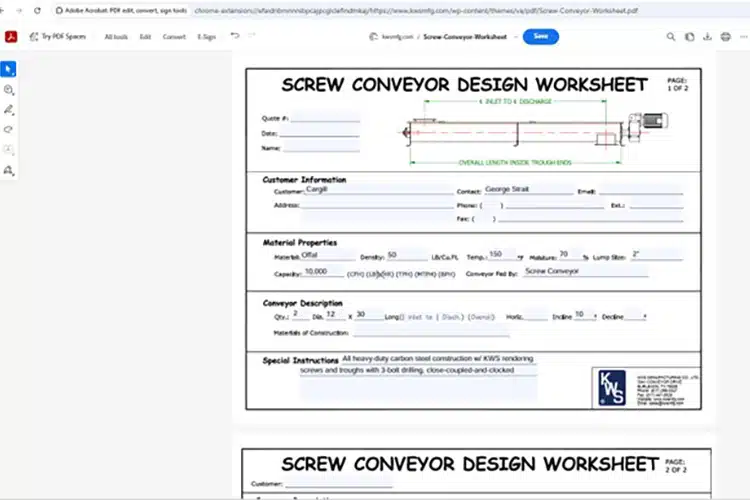Click the Long length field showing 30
750x500 pixels.
point(369,315)
